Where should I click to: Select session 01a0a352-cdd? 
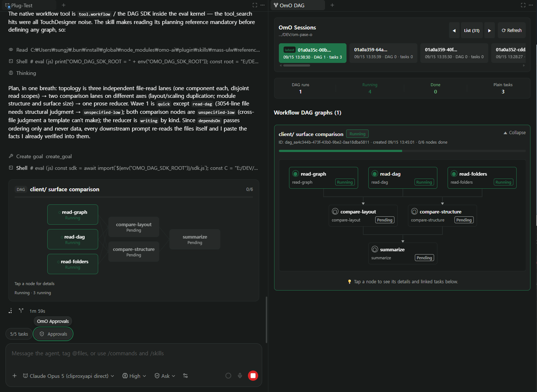(509, 53)
